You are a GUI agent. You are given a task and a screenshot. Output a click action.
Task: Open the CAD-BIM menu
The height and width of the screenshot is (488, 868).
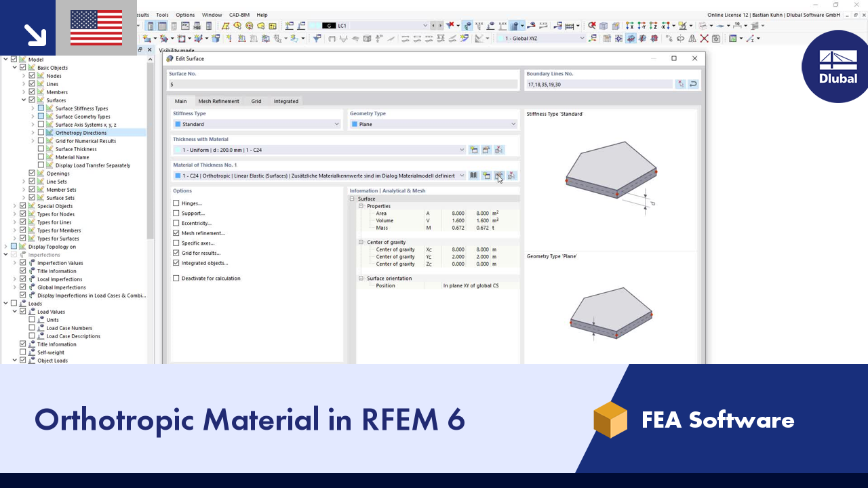(x=239, y=15)
